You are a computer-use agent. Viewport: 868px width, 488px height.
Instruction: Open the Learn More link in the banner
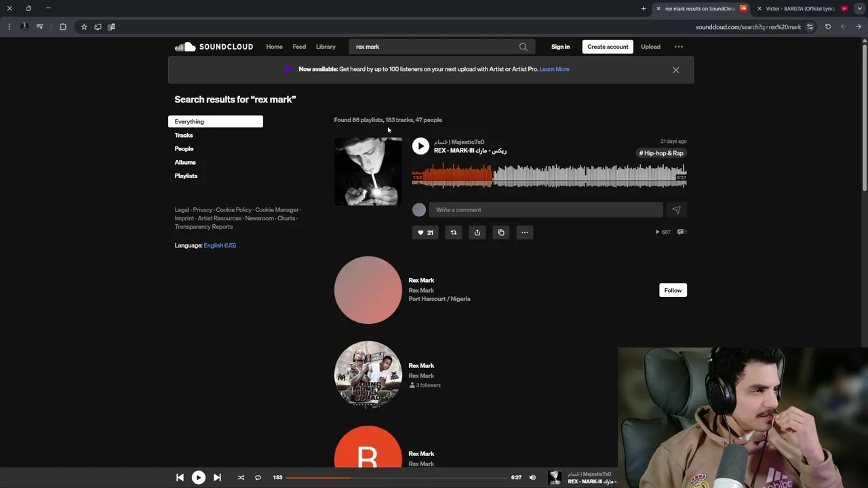(554, 69)
